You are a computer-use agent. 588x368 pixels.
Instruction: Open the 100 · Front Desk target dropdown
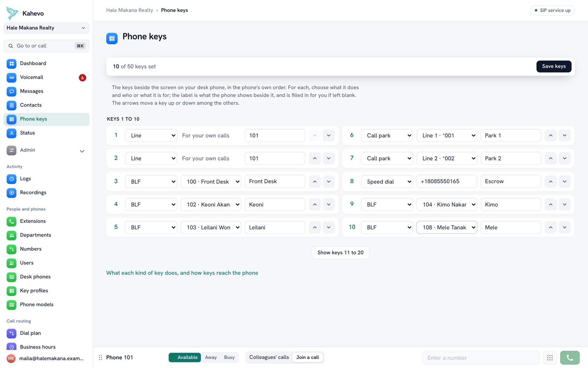pyautogui.click(x=211, y=181)
